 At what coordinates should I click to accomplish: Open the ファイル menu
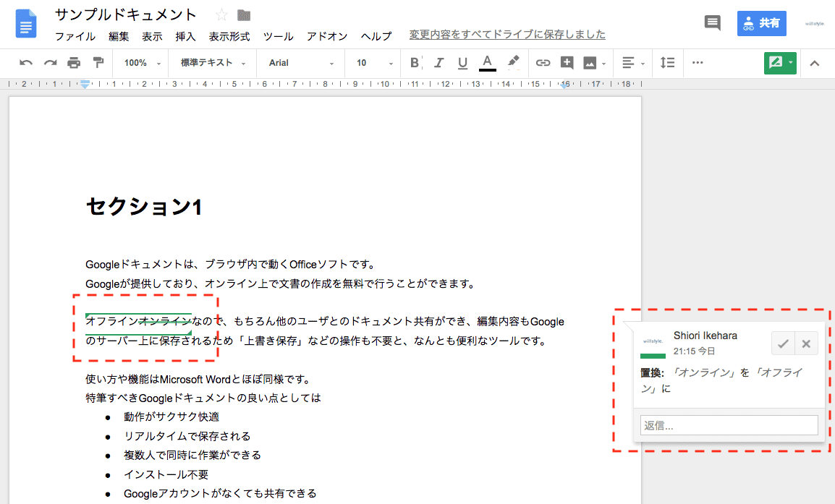click(x=75, y=36)
